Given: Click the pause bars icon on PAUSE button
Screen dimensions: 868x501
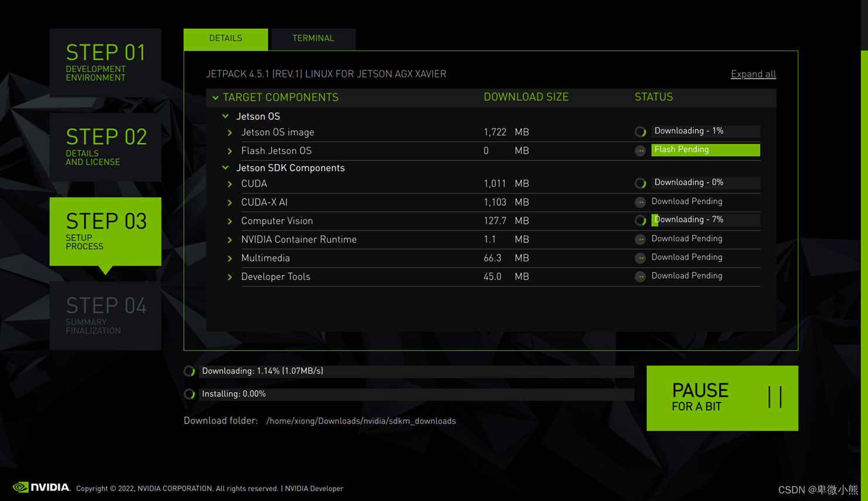Looking at the screenshot, I should 775,397.
